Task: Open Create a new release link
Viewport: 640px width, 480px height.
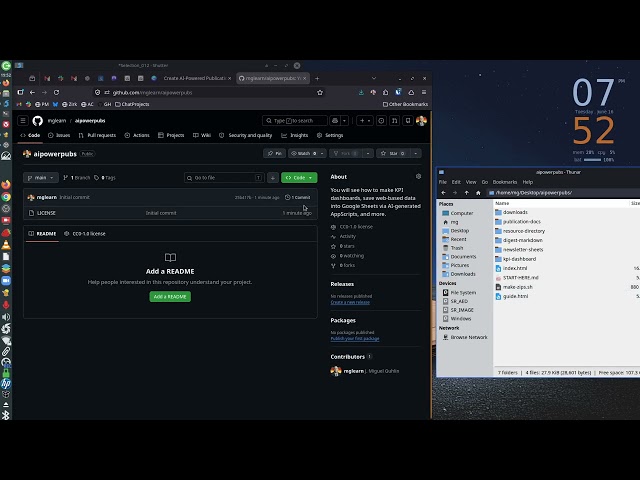Action: 350,302
